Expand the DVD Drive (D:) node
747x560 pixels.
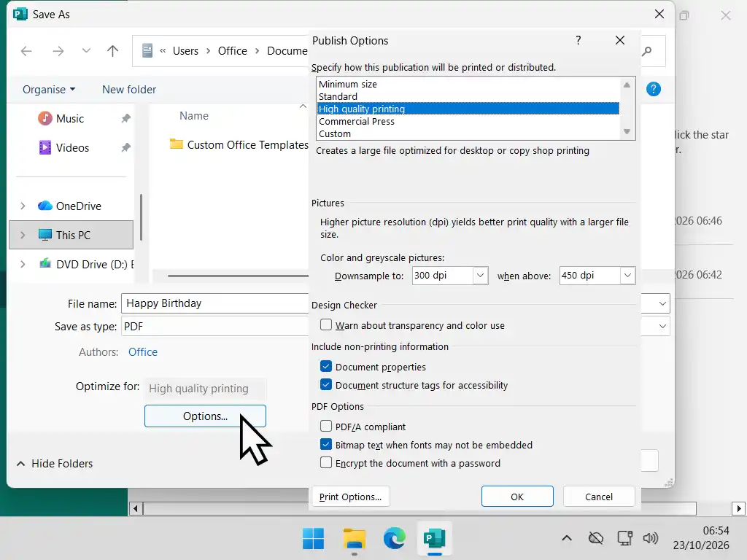(23, 264)
